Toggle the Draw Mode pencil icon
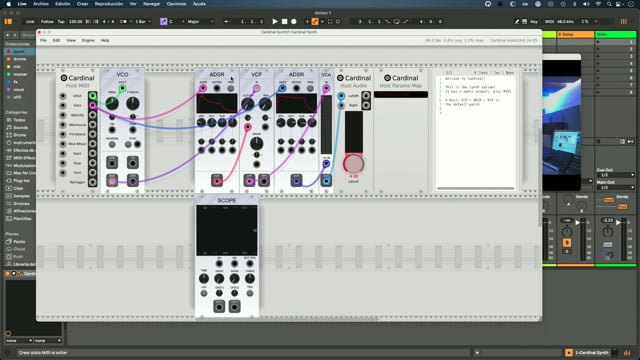The image size is (640, 360). coord(517,22)
